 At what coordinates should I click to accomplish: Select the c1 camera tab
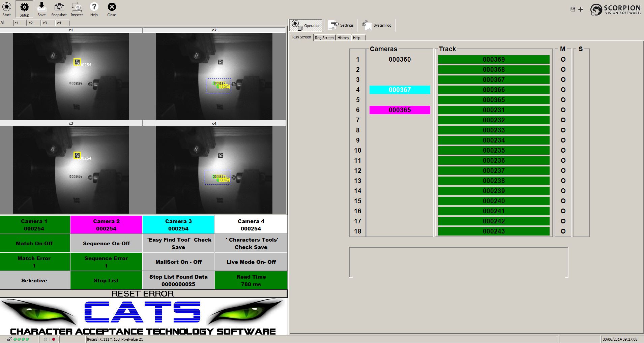point(20,23)
